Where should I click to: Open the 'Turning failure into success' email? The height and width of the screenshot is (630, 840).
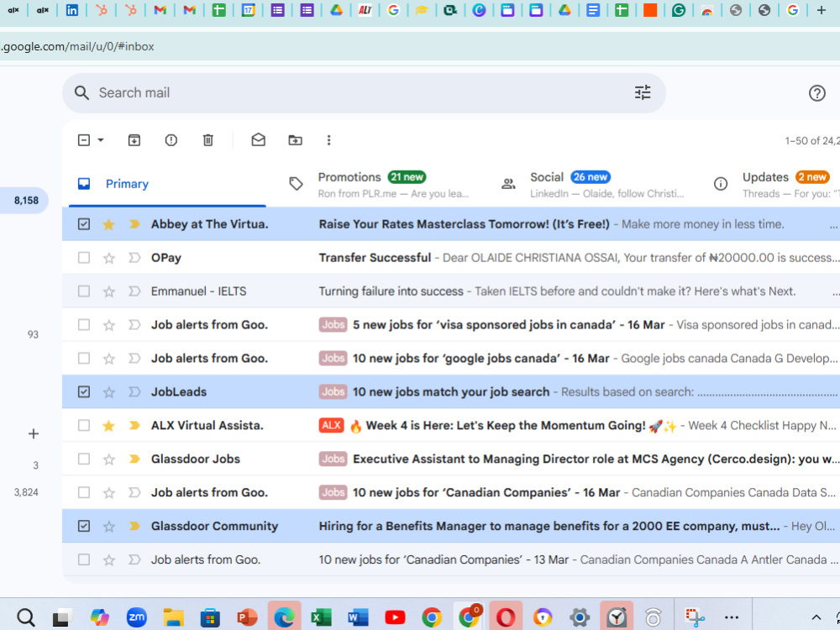[450, 291]
